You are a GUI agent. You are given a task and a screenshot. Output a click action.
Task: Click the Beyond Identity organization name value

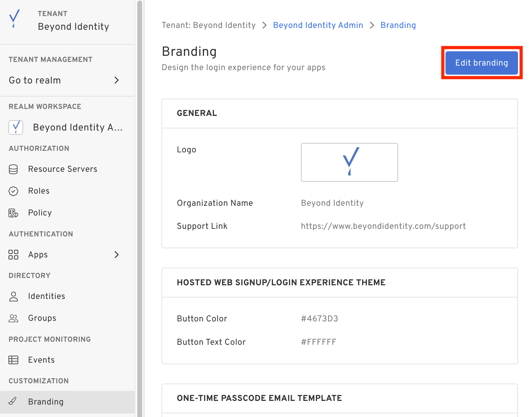coord(332,203)
